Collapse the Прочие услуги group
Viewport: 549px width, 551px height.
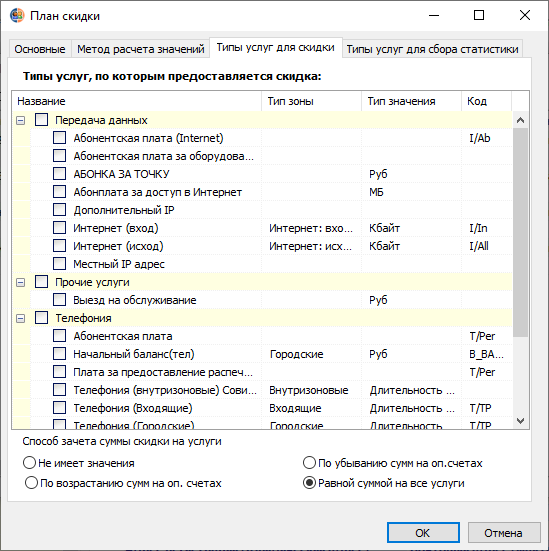pos(21,283)
